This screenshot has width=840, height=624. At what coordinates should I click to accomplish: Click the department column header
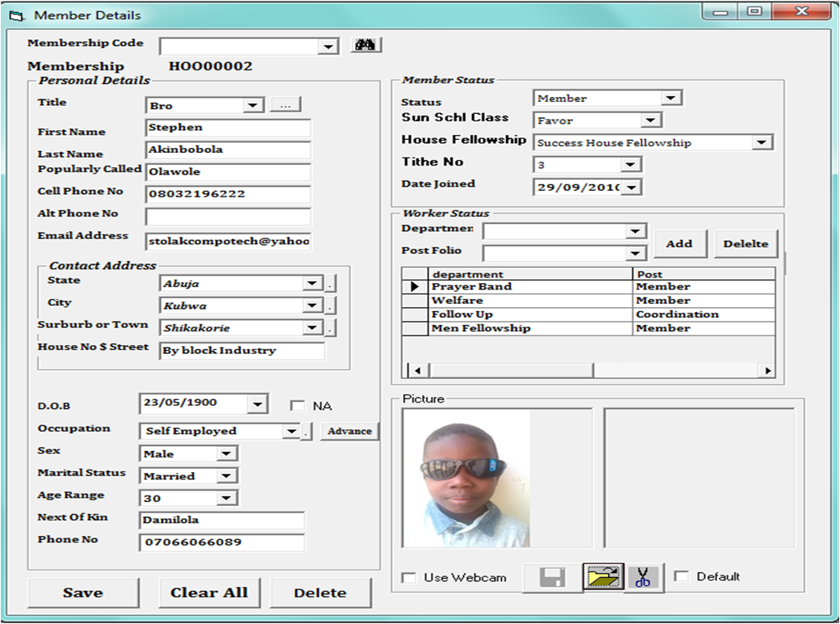530,274
